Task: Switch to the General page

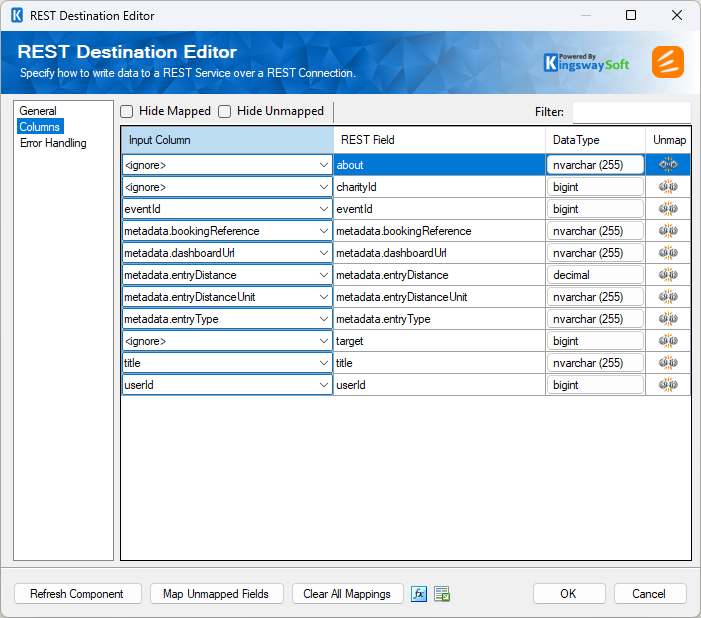Action: [x=38, y=110]
